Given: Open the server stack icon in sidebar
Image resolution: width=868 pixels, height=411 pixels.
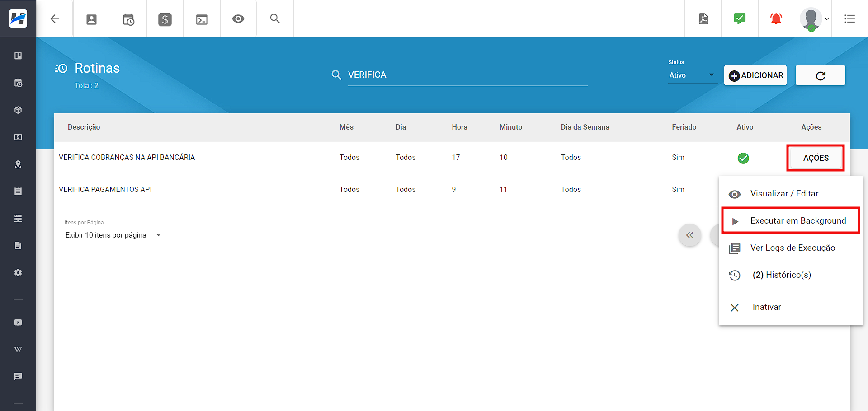Looking at the screenshot, I should coord(18,219).
